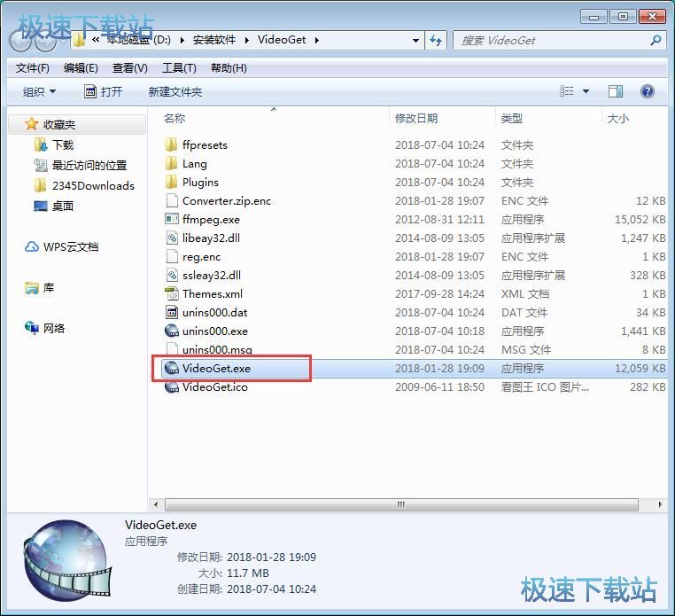This screenshot has height=616, width=675.
Task: Open the 工具(T) menu
Action: click(179, 68)
